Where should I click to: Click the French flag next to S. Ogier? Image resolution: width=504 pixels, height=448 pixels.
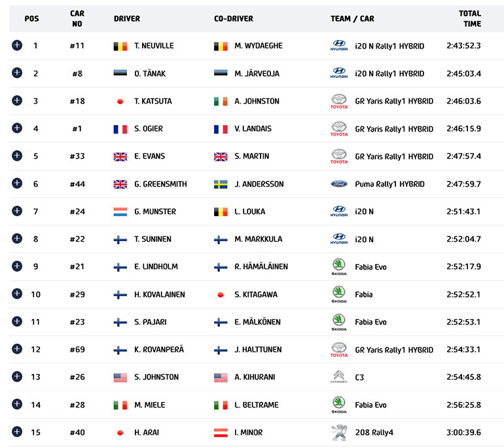[120, 129]
